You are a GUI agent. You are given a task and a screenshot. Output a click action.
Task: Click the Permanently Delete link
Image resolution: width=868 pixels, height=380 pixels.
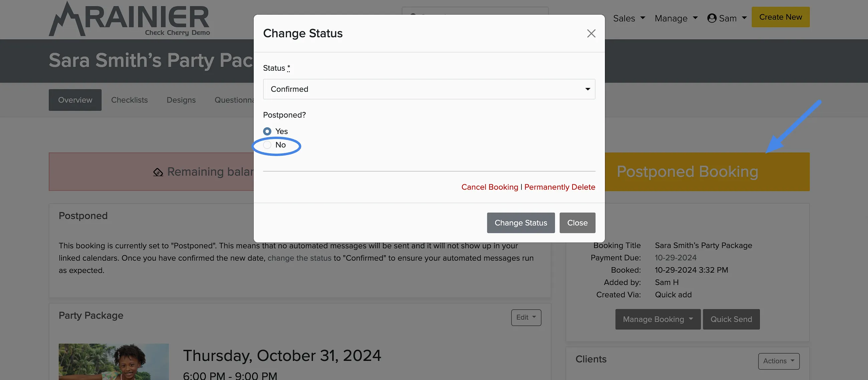pos(560,187)
